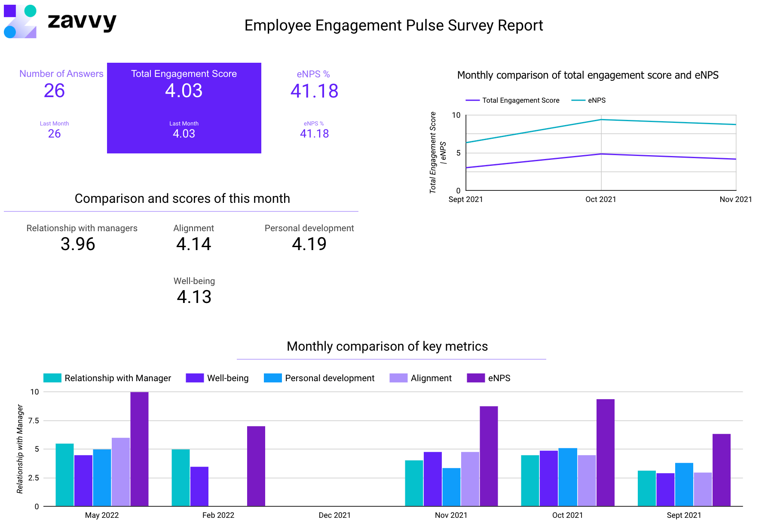Click the eNPS % value 41.18

pos(314,91)
